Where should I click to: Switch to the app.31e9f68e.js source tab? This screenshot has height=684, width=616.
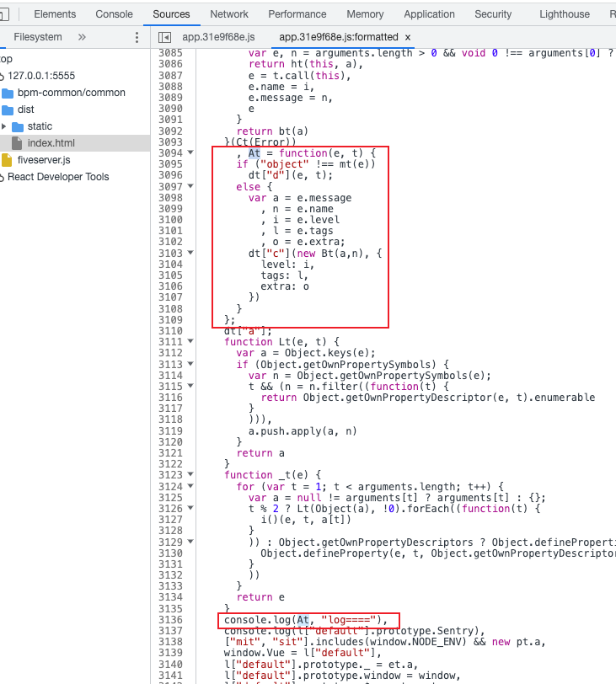[x=217, y=38]
